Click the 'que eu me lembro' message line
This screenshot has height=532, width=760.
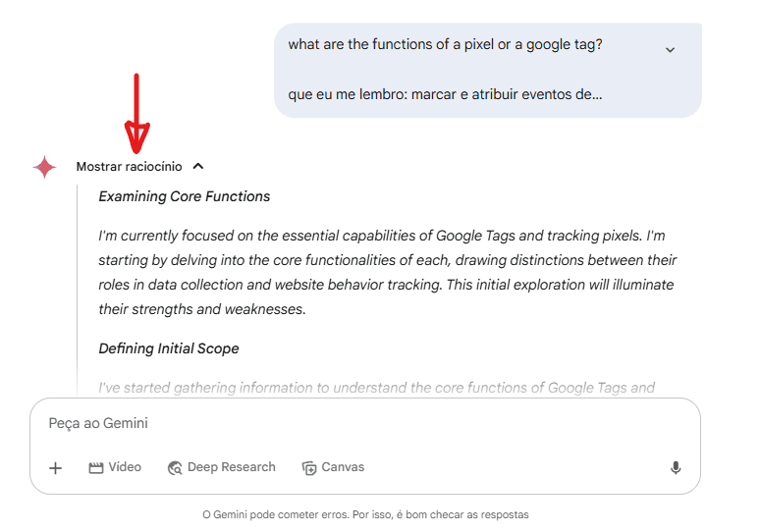point(445,95)
